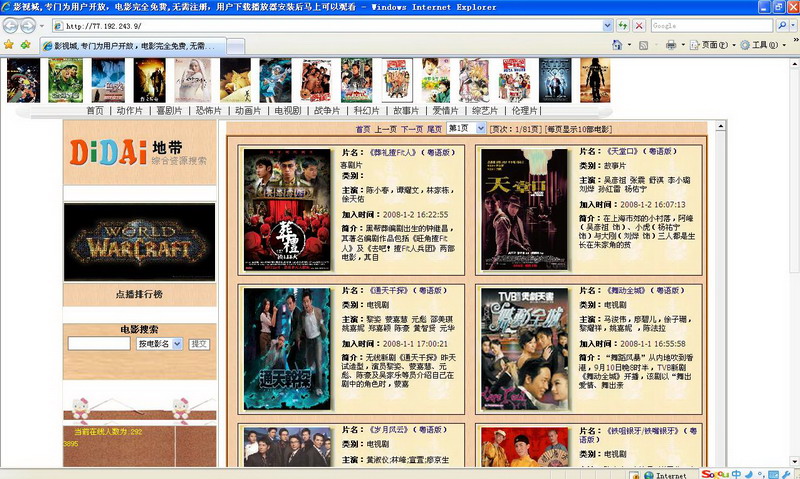Click the Add to Favorites star-plus icon
Viewport: 800px width, 479px height.
point(26,45)
